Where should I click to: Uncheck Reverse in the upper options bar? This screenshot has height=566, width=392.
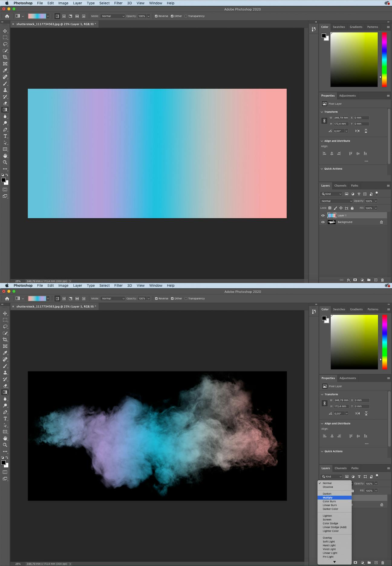(x=156, y=16)
